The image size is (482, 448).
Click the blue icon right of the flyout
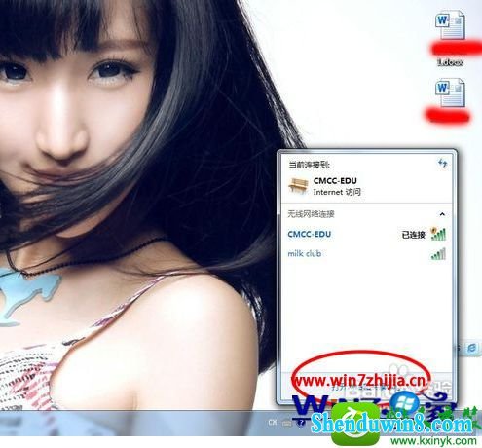[x=472, y=348]
